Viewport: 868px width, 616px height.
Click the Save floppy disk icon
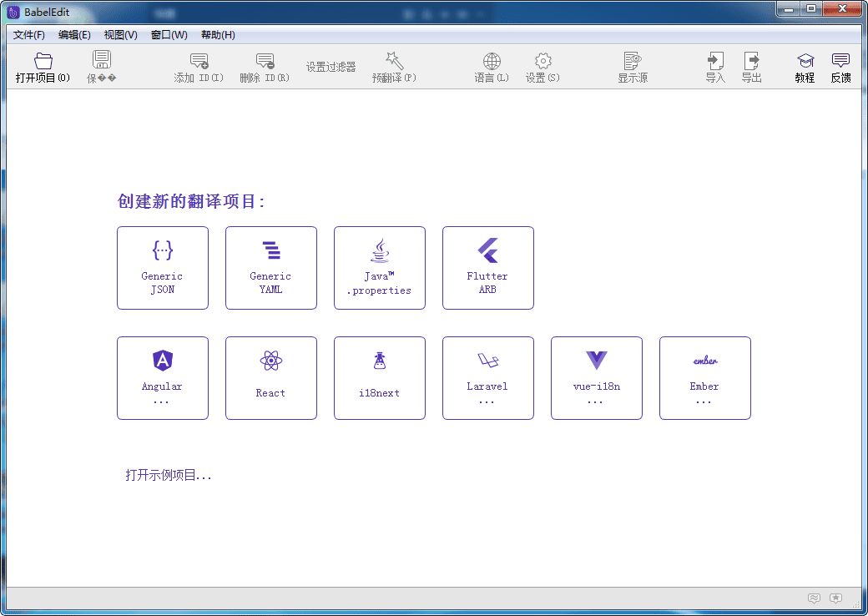(x=101, y=60)
